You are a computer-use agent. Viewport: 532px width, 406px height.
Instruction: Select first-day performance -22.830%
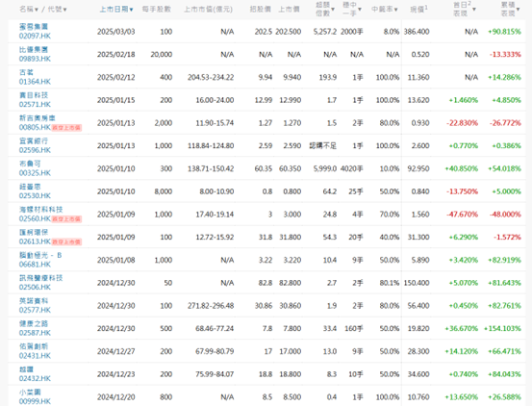point(462,123)
